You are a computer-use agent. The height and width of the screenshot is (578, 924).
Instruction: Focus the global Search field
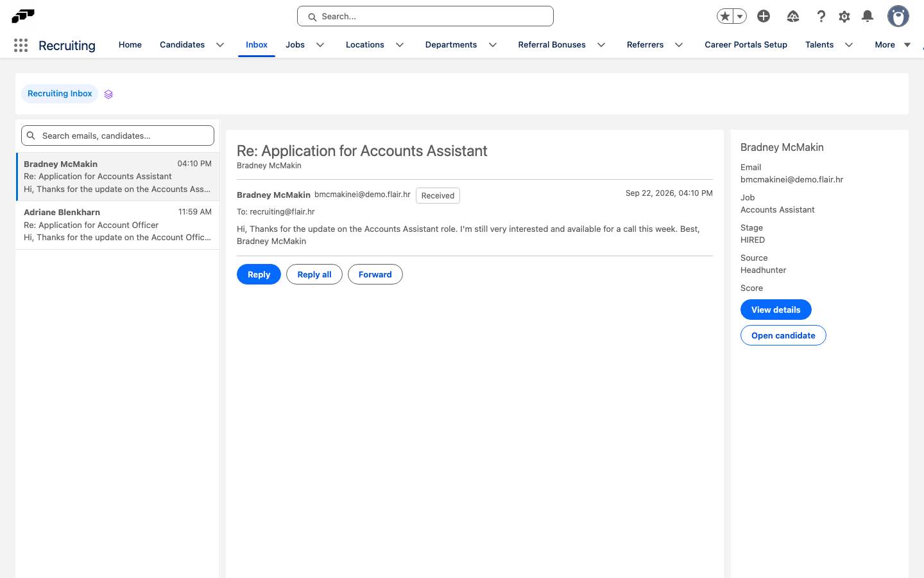pos(425,16)
